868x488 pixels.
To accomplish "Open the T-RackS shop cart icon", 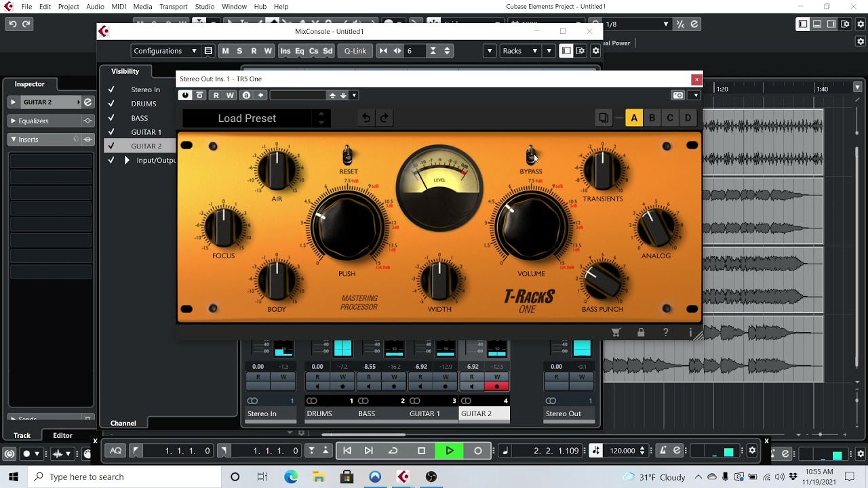I will pos(616,332).
